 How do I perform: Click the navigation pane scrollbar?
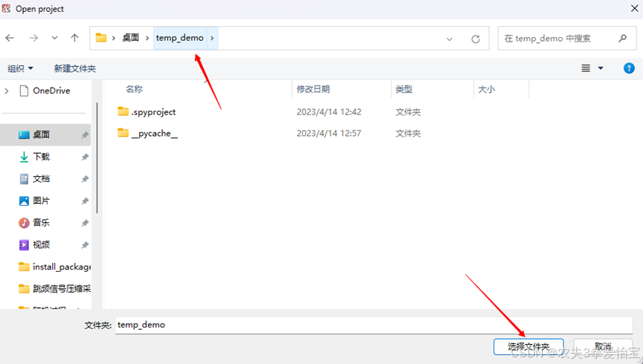click(x=97, y=157)
